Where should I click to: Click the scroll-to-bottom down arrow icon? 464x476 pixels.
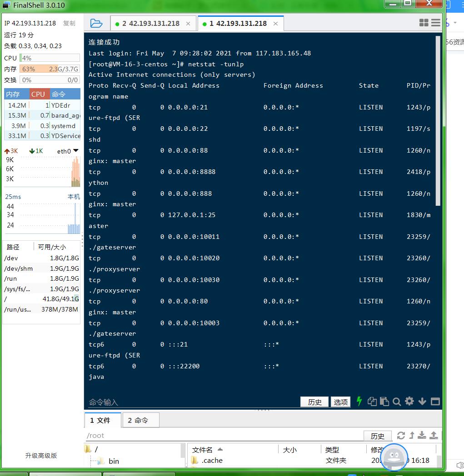[x=422, y=402]
